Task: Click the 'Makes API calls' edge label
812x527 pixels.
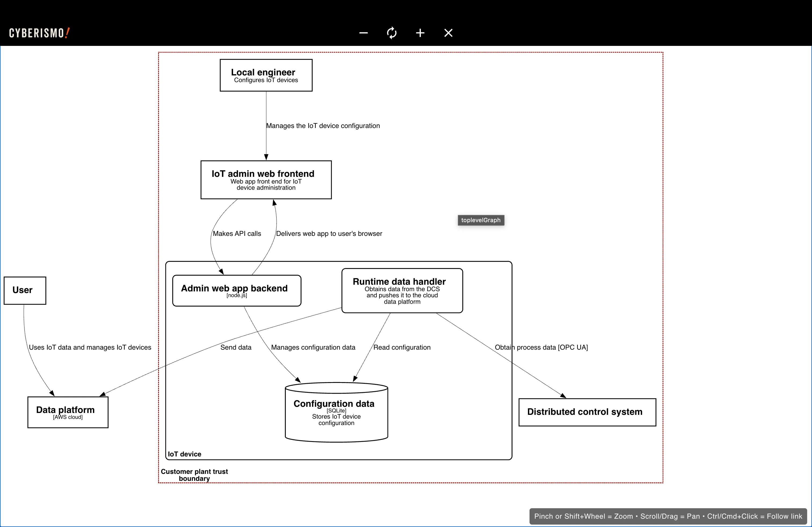Action: [x=237, y=233]
